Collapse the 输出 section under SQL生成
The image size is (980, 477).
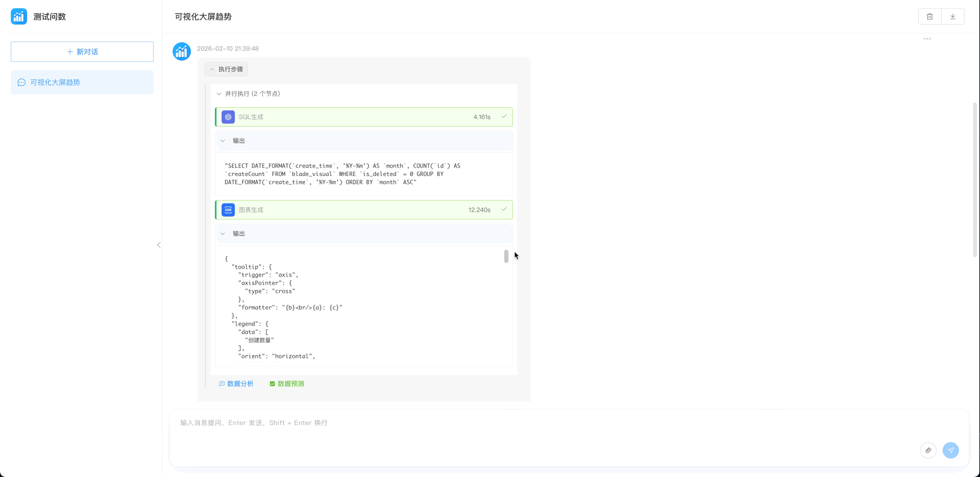(223, 141)
